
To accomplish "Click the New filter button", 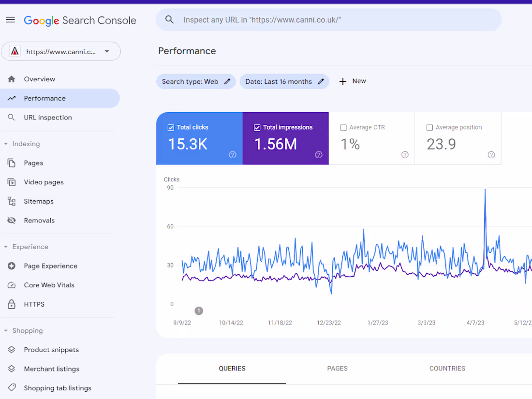I will 353,81.
